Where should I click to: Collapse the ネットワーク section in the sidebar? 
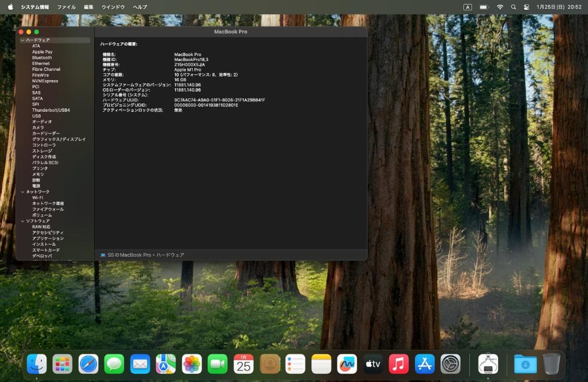coord(22,192)
